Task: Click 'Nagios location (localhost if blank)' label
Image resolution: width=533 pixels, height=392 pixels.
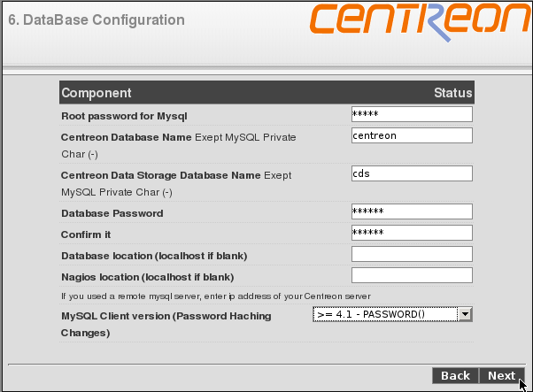Action: (148, 277)
